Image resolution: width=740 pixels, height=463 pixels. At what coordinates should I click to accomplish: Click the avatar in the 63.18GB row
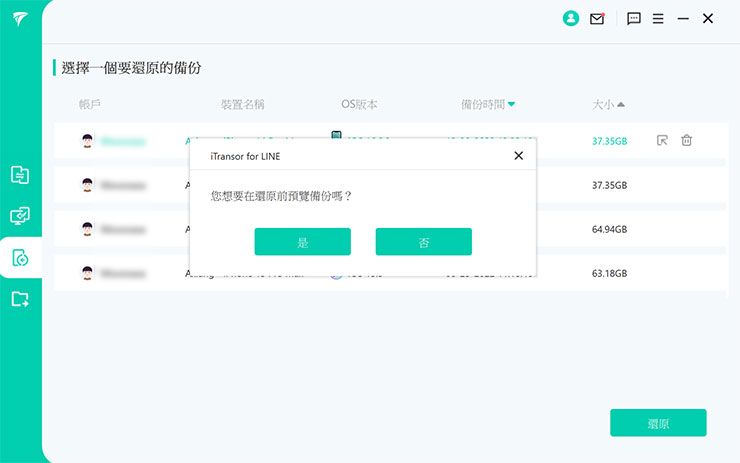87,273
